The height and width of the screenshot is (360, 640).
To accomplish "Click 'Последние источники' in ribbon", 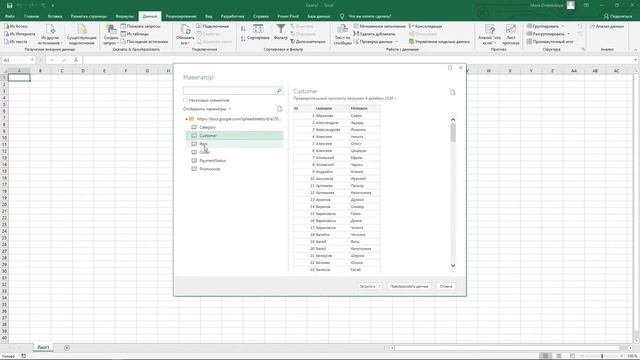I will coord(144,42).
